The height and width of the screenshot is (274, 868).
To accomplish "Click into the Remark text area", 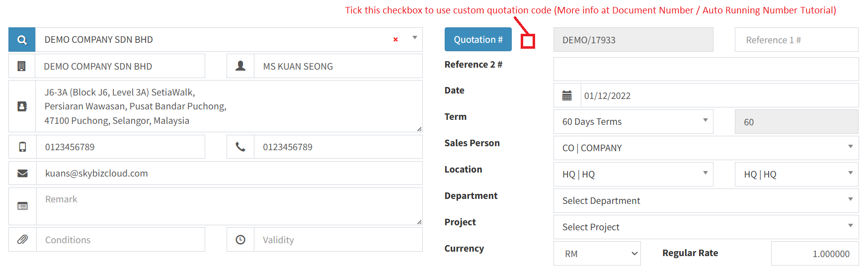I will pos(229,206).
